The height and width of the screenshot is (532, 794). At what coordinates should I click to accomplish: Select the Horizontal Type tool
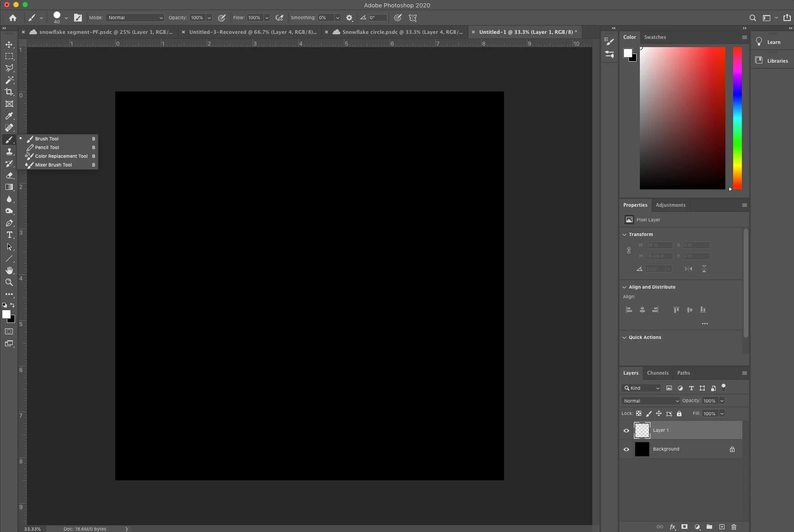pos(9,235)
